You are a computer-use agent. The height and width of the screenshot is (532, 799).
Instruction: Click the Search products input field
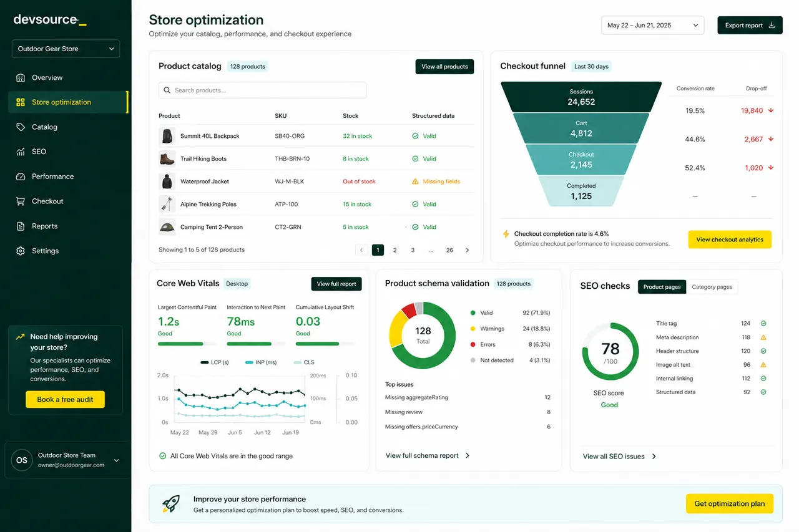262,90
